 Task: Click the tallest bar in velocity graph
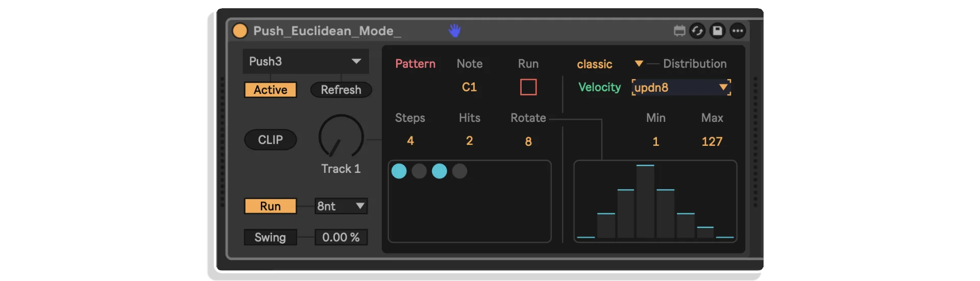pos(645,201)
